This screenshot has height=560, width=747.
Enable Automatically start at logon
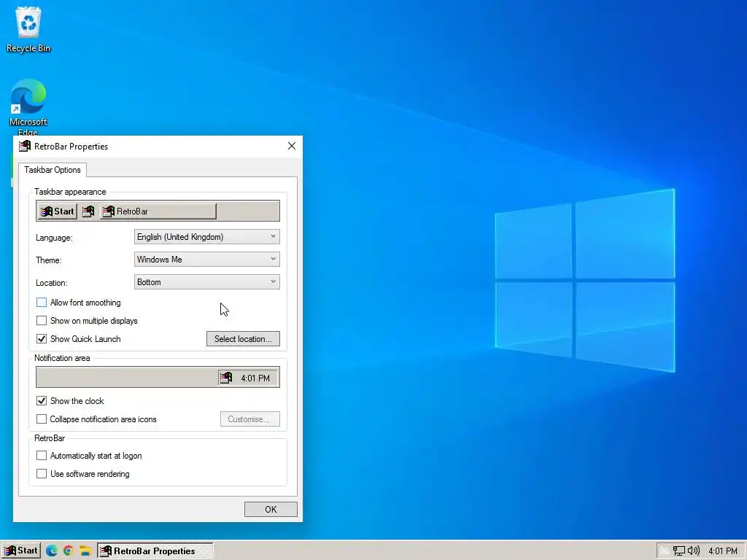click(x=42, y=456)
